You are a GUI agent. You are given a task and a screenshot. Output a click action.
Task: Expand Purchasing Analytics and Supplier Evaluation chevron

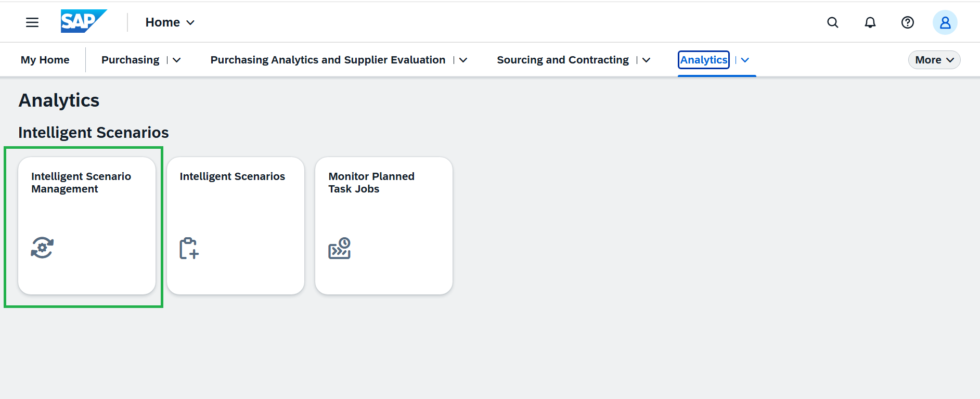point(463,60)
